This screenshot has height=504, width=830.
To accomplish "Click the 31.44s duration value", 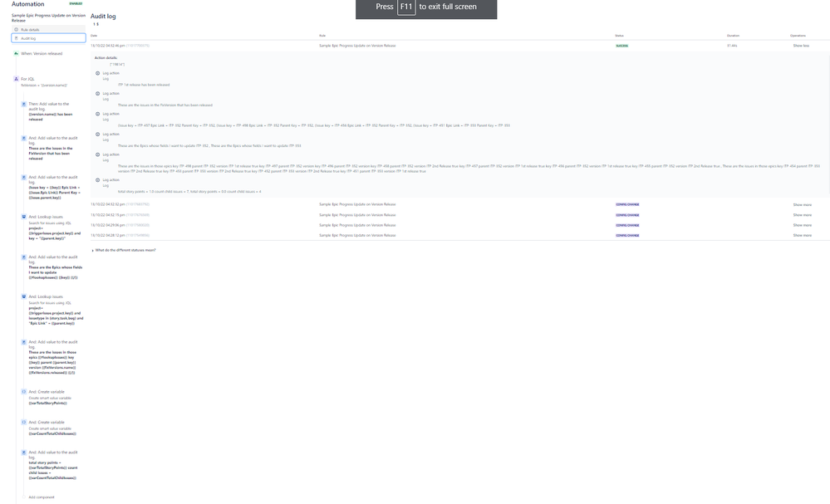I will tap(732, 46).
